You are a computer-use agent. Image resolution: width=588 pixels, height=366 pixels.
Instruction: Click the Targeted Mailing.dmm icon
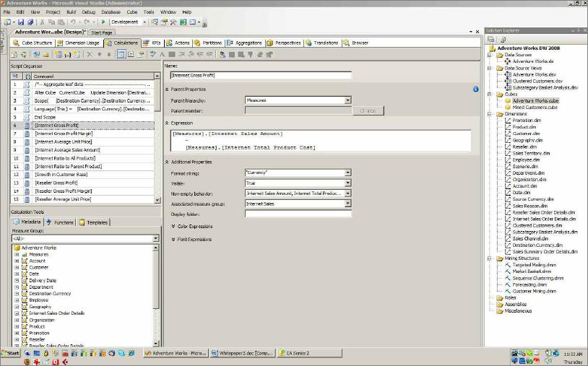[x=508, y=265]
